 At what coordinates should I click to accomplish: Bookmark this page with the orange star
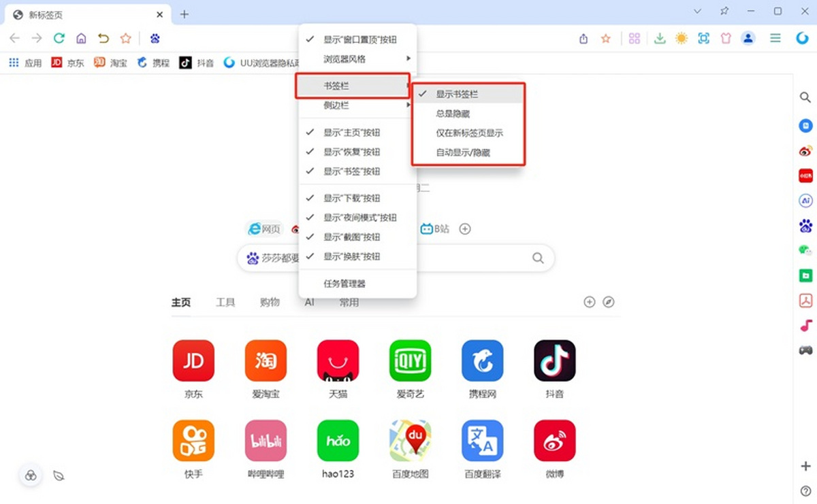[x=605, y=39]
